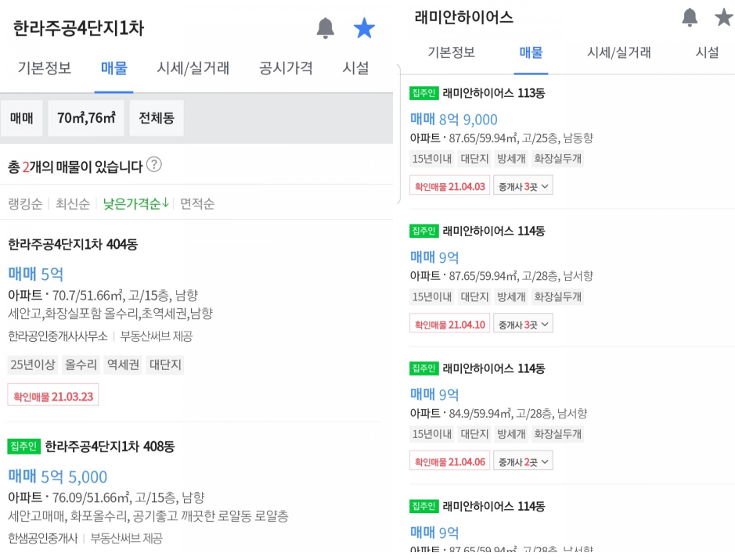Click the 확인매물 21.03.23 badge
The width and height of the screenshot is (735, 560).
coord(53,396)
